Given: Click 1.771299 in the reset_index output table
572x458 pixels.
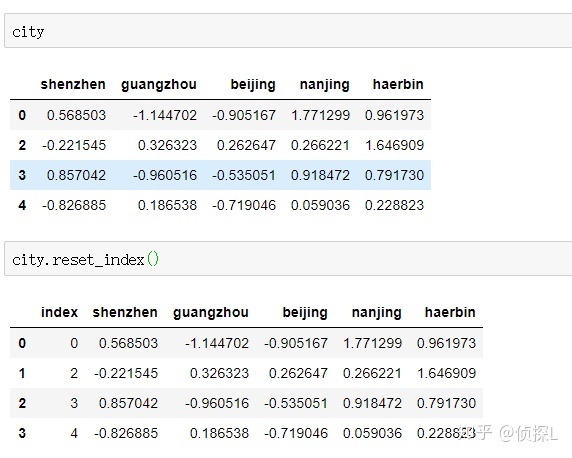Looking at the screenshot, I should pos(372,343).
